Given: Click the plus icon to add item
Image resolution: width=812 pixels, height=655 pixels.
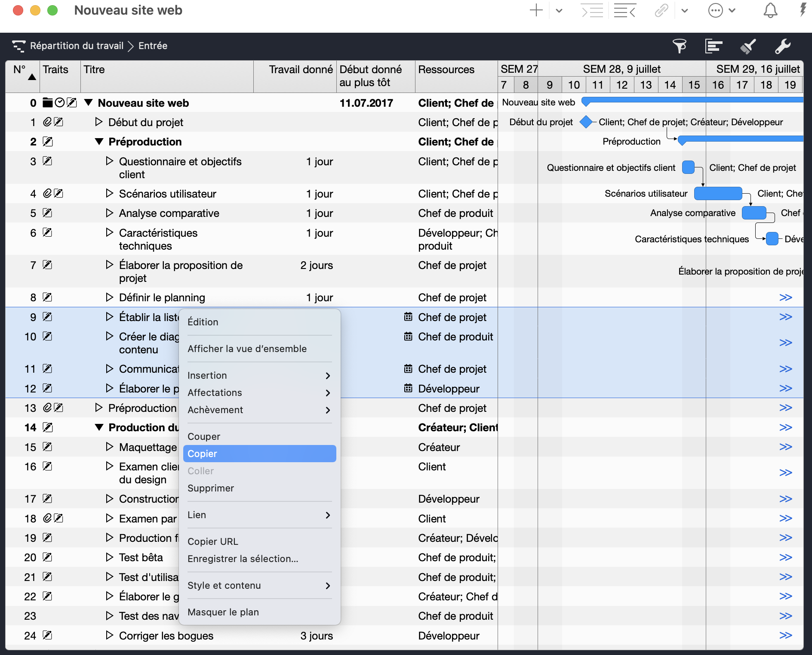Looking at the screenshot, I should (x=536, y=10).
